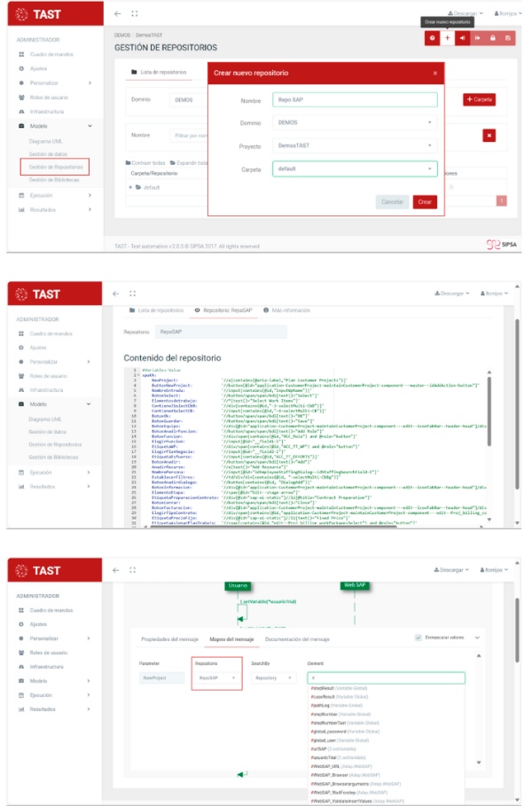The image size is (532, 806).
Task: Collapse the Modelo section in top screenshot sidebar
Action: coord(90,126)
